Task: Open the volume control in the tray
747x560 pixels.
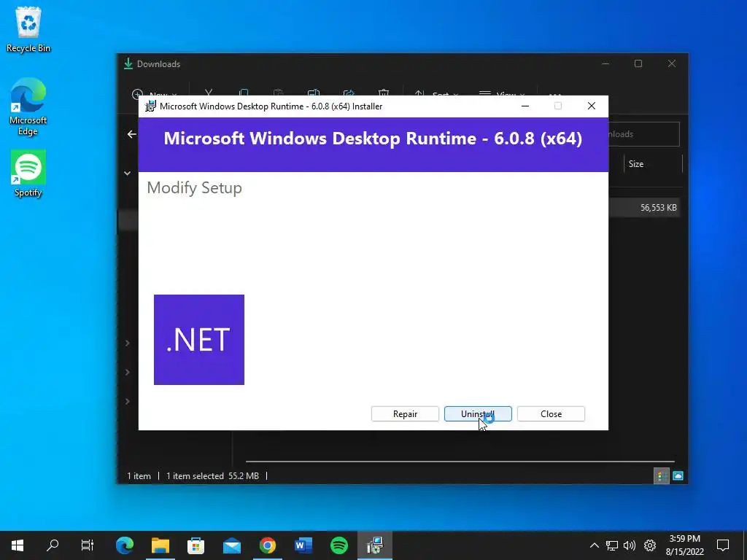Action: point(630,545)
